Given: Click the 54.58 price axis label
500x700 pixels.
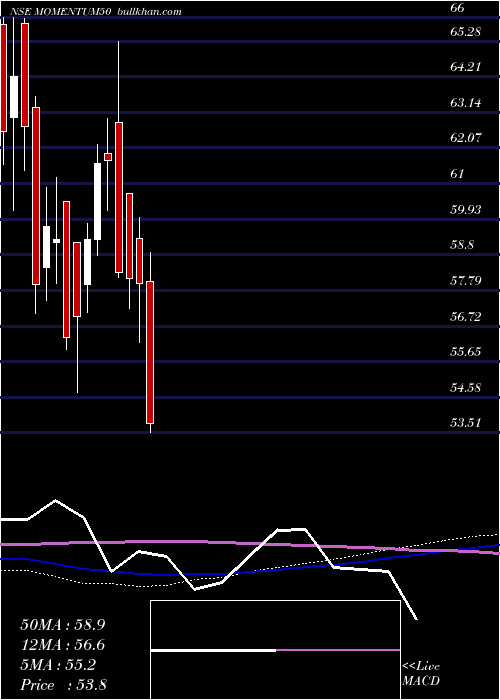Looking at the screenshot, I should pos(466,388).
